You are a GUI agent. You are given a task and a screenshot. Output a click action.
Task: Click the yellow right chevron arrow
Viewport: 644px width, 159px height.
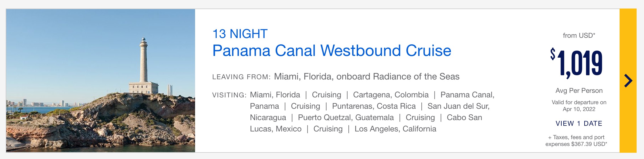click(x=628, y=81)
